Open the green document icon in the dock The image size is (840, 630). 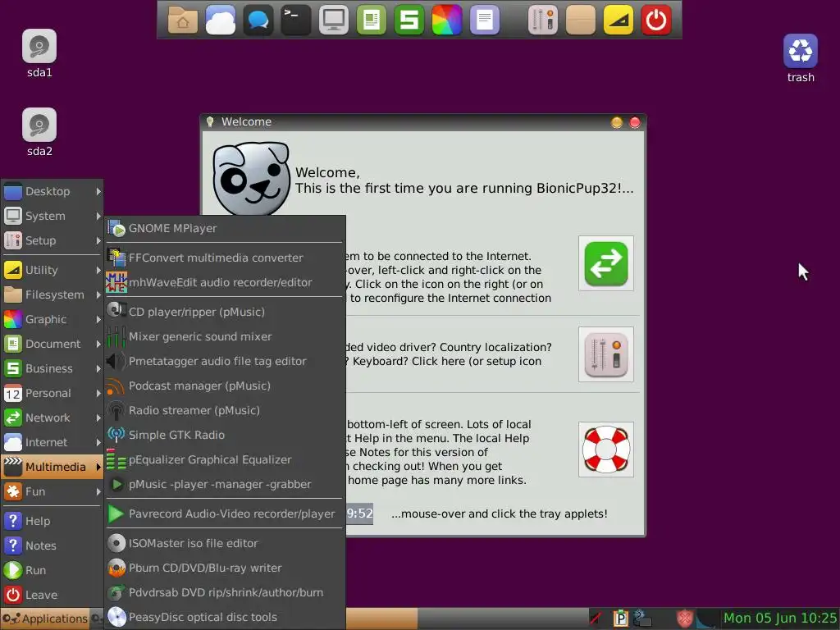372,20
